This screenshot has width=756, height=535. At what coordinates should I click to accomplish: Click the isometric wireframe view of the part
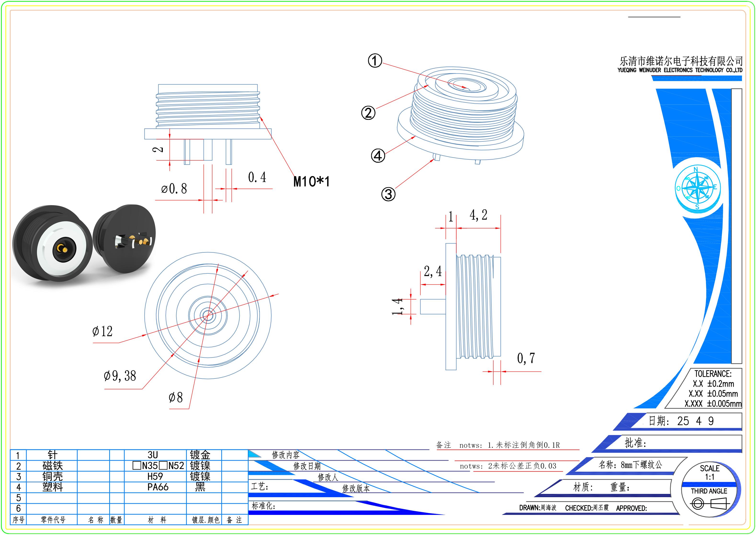coord(460,116)
